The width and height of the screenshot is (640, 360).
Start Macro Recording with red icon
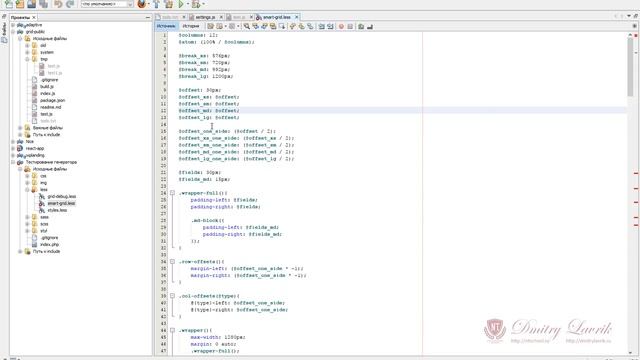341,27
